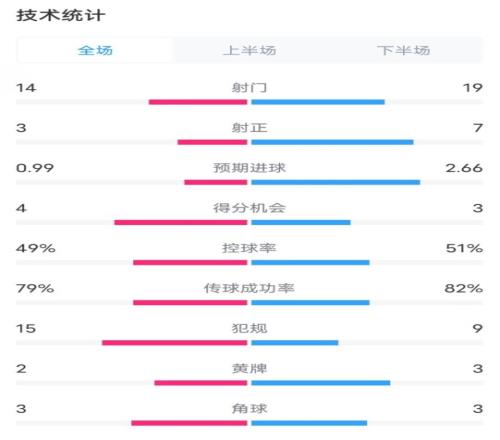Click the 犯规 stat label

pyautogui.click(x=249, y=328)
